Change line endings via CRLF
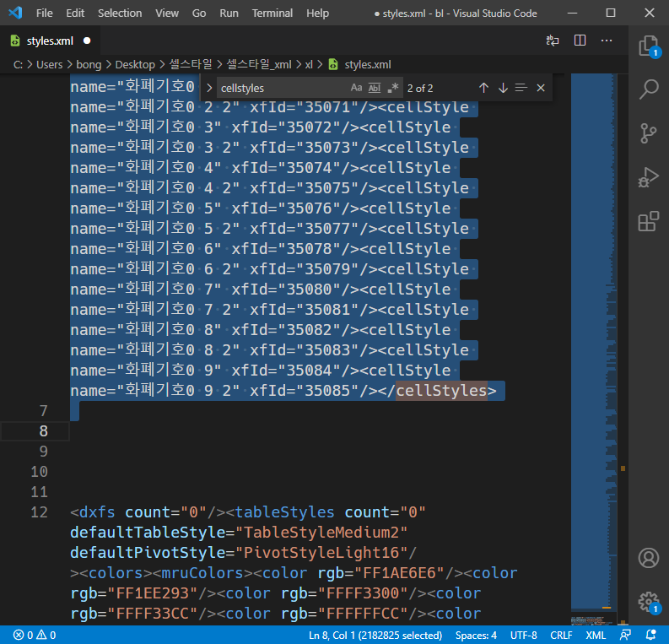This screenshot has width=669, height=644. click(x=561, y=635)
